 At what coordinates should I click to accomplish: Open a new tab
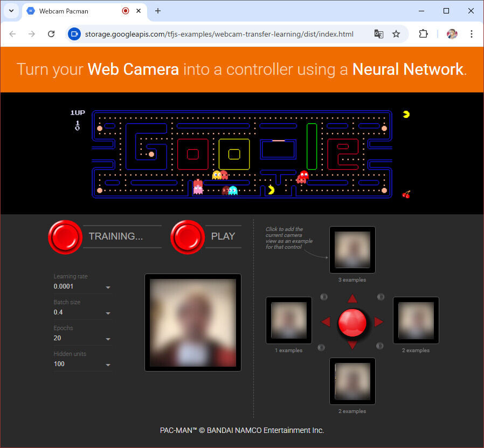point(158,11)
